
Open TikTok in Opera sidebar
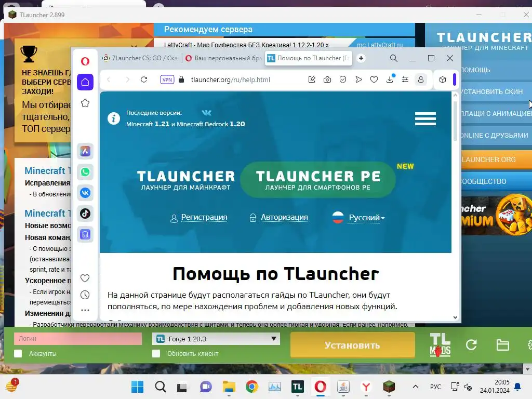tap(85, 214)
